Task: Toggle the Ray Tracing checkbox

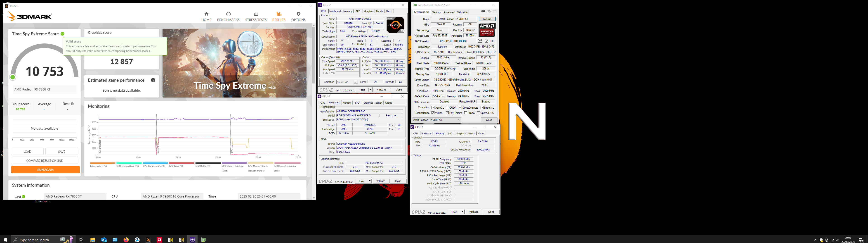Action: (x=447, y=113)
